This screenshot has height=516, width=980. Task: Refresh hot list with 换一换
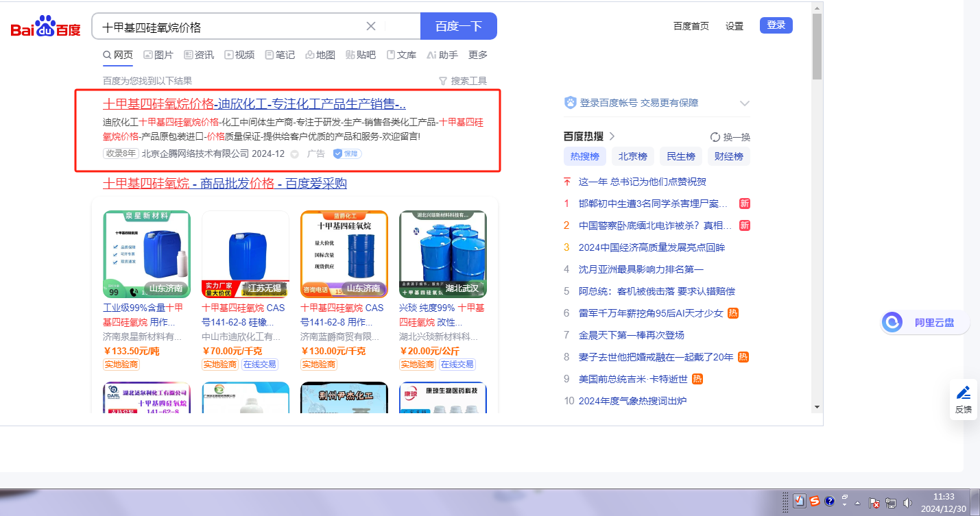[730, 137]
